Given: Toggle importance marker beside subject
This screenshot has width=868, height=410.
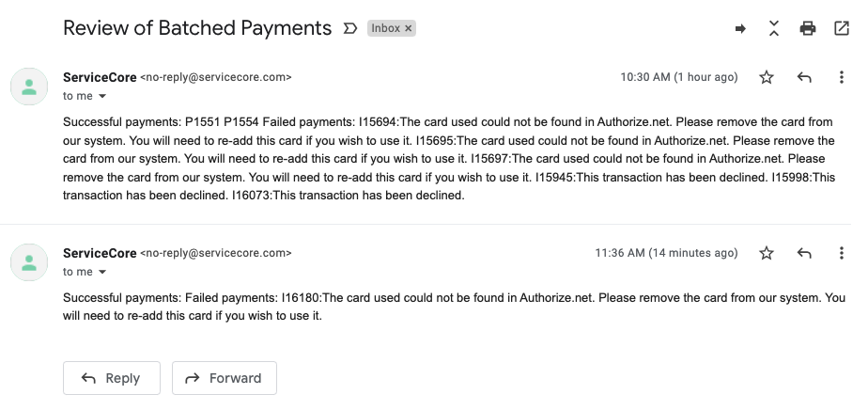Looking at the screenshot, I should pyautogui.click(x=349, y=28).
